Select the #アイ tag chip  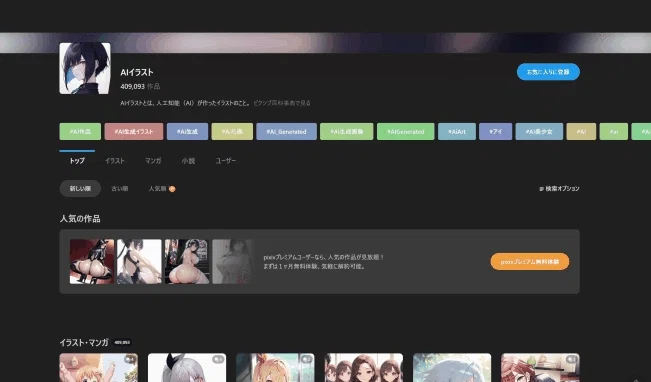(495, 132)
